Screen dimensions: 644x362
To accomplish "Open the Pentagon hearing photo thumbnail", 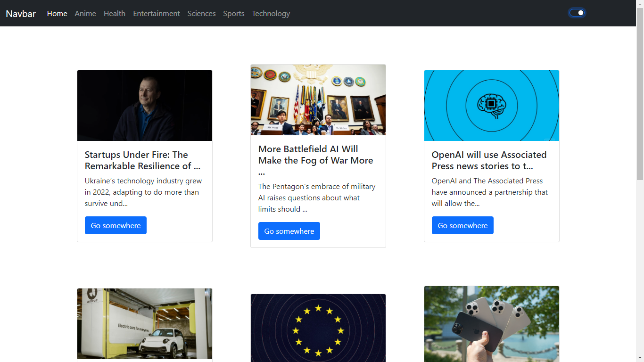I will (318, 100).
